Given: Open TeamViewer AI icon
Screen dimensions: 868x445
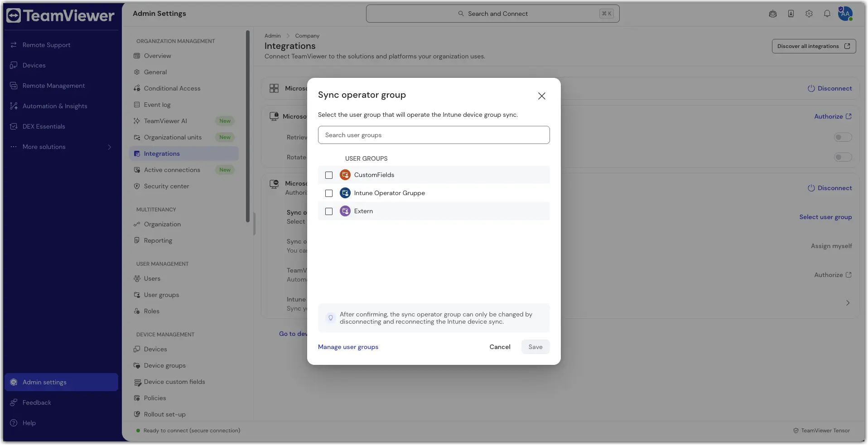Looking at the screenshot, I should pyautogui.click(x=137, y=121).
